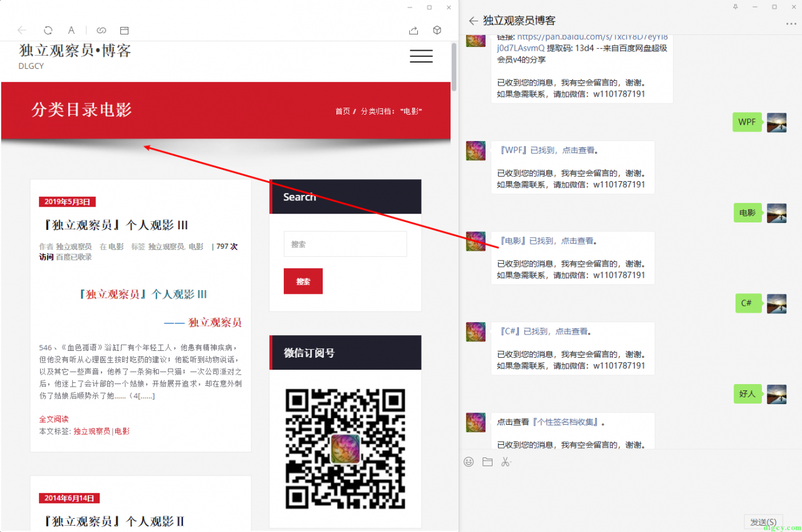Viewport: 802px width, 532px height.
Task: Copy page link with chain icon
Action: (102, 30)
